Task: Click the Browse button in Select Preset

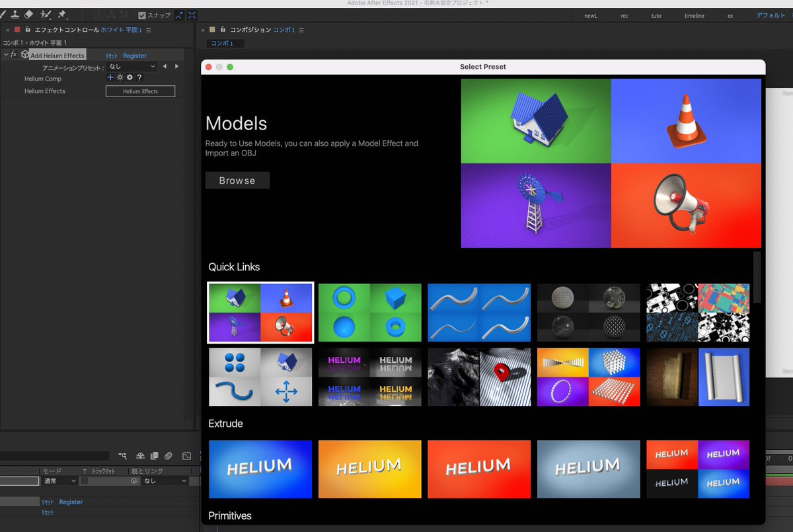Action: (x=237, y=180)
